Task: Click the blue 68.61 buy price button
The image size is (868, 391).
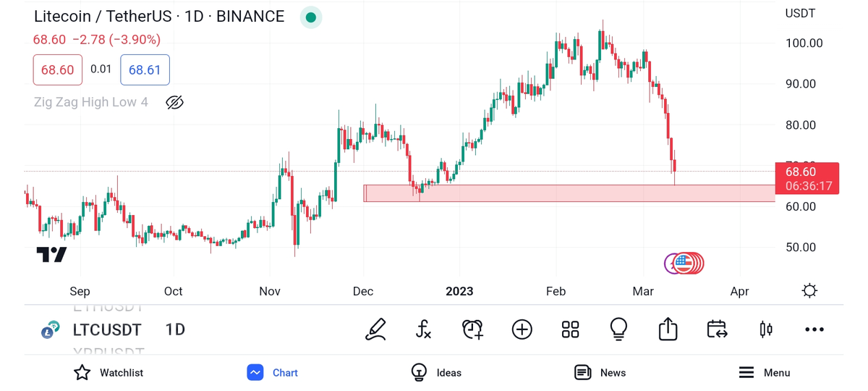Action: point(145,70)
